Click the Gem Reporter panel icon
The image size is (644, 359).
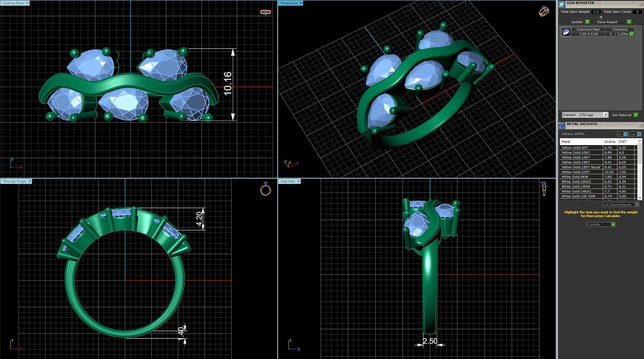(x=562, y=4)
